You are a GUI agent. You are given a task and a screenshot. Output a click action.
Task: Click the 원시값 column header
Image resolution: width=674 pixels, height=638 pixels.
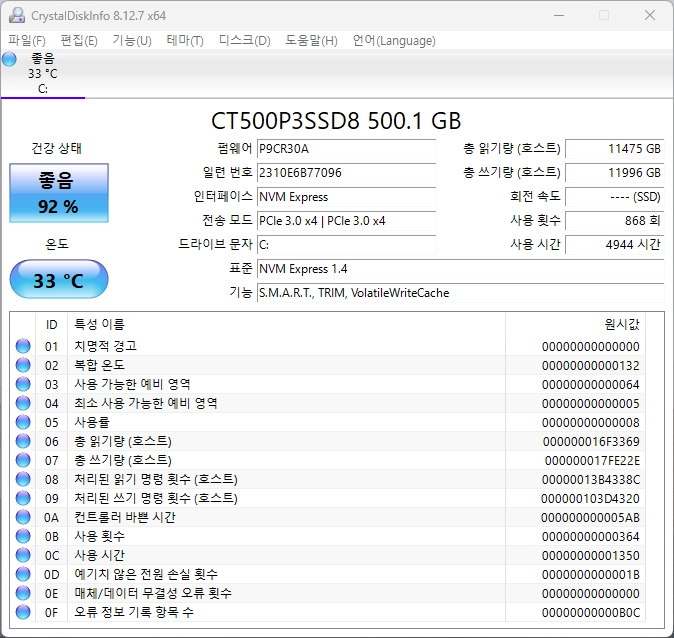[x=576, y=325]
